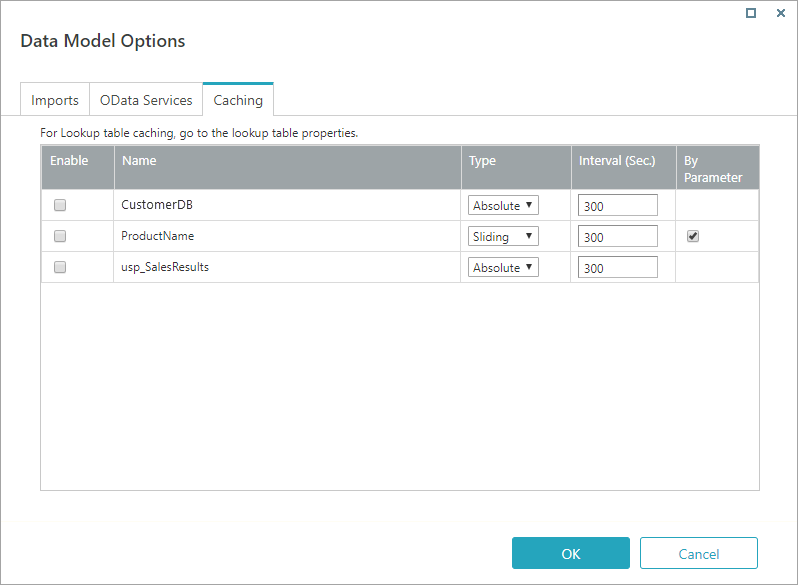Click the Name column header

139,160
